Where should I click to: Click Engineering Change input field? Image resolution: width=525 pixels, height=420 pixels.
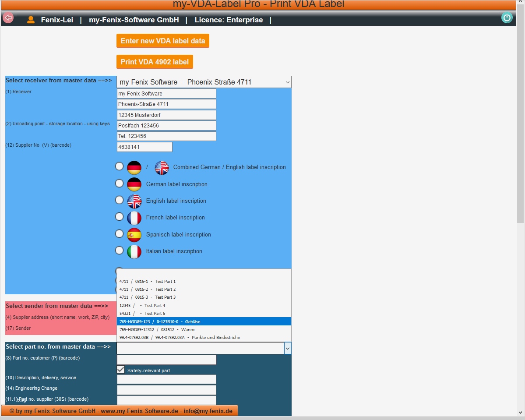[166, 390]
